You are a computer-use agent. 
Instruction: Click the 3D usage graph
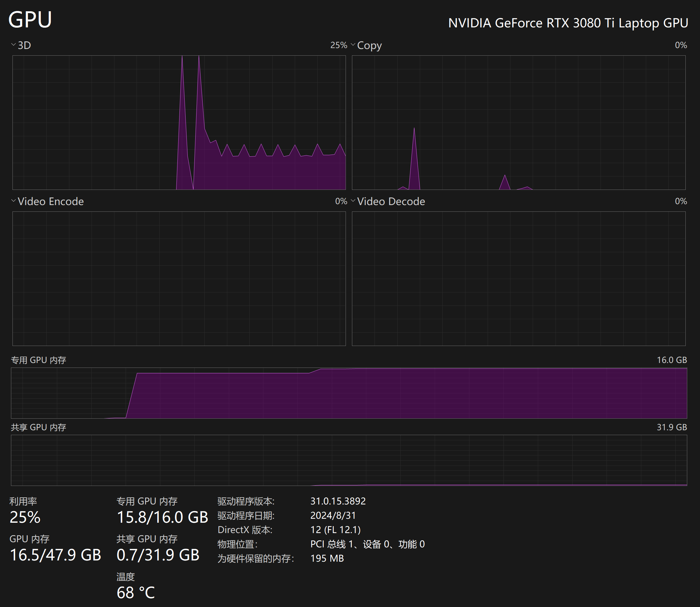[x=179, y=123]
